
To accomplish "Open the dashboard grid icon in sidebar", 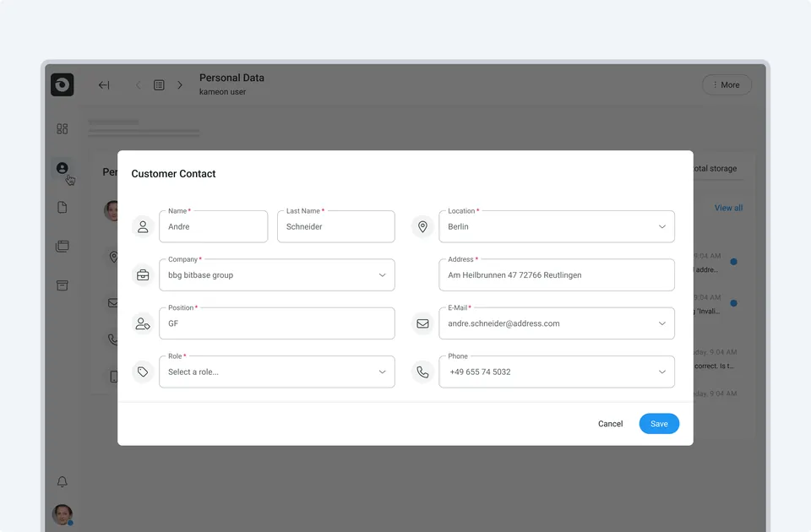I will (62, 128).
